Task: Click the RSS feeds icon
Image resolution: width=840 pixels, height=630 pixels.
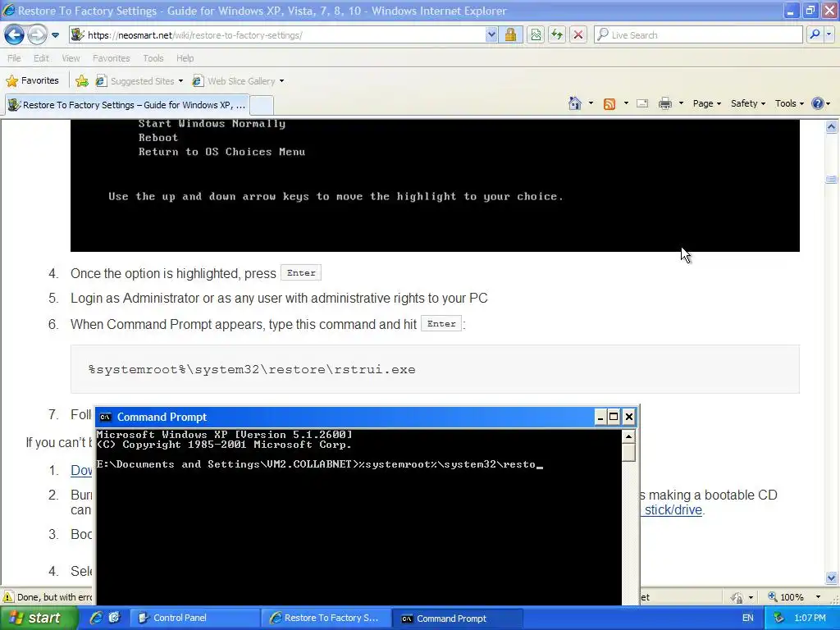Action: coord(609,104)
